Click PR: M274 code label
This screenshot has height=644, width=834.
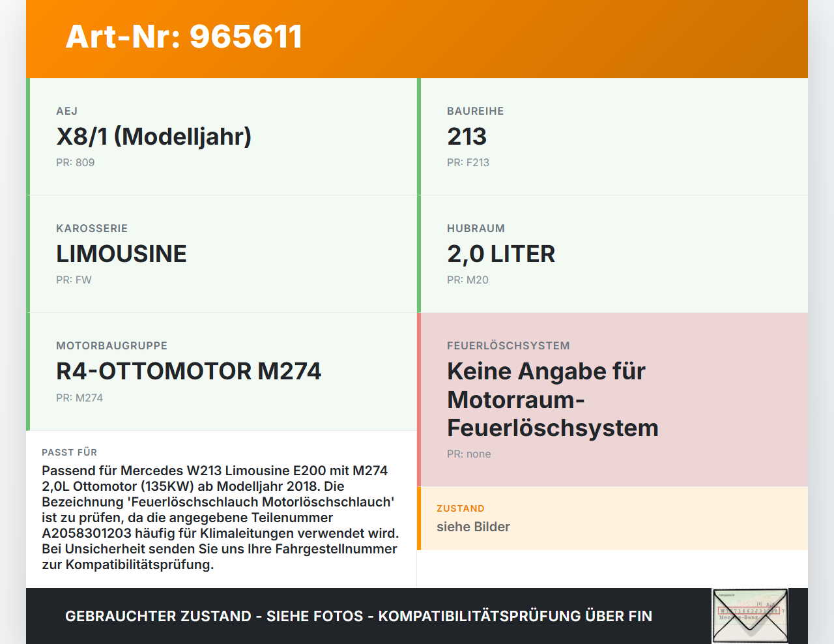[x=79, y=398]
